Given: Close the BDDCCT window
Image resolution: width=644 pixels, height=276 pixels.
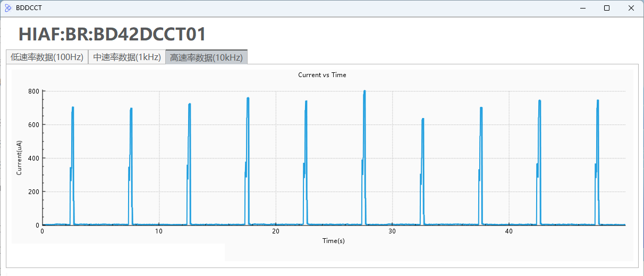Looking at the screenshot, I should coord(631,8).
